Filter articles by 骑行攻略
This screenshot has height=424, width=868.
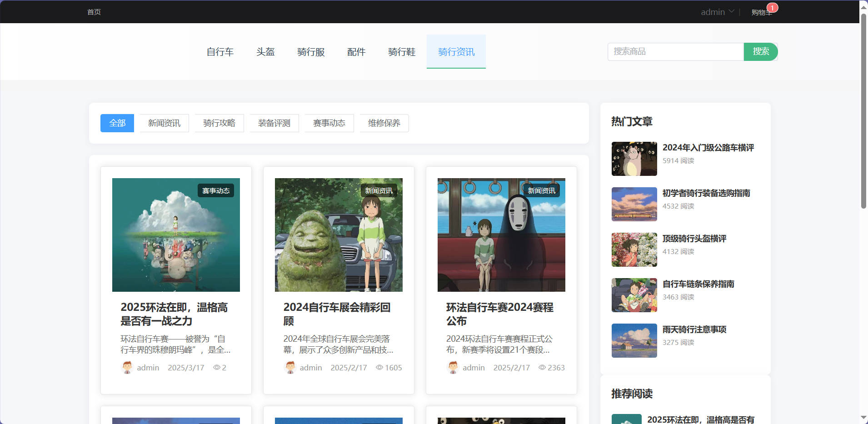pos(219,123)
